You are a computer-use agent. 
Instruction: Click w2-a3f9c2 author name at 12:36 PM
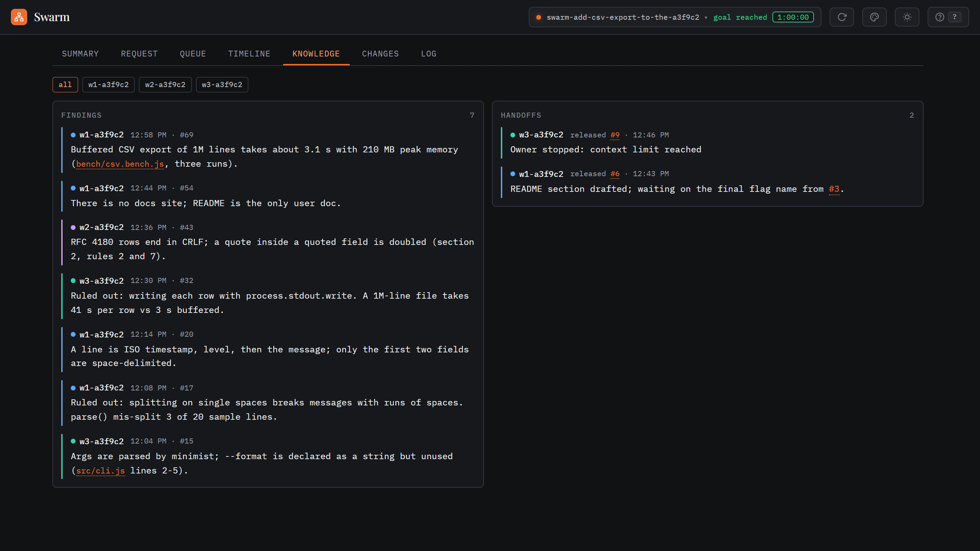[102, 228]
